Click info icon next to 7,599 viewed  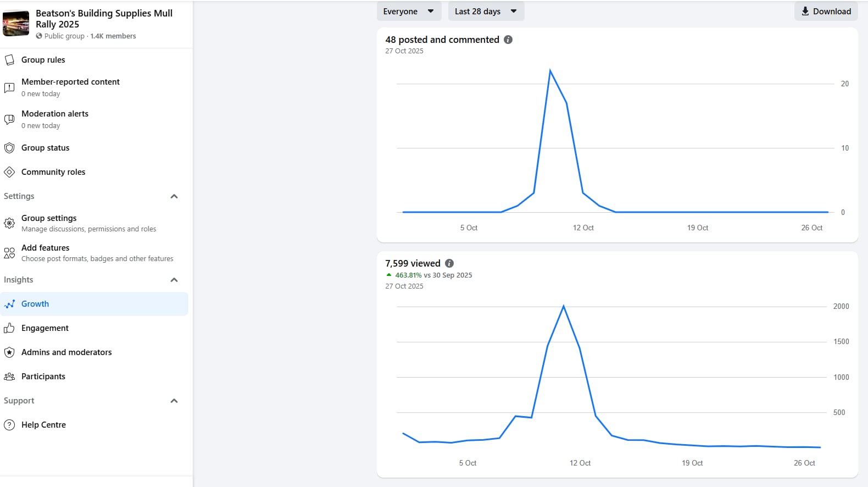pyautogui.click(x=449, y=263)
